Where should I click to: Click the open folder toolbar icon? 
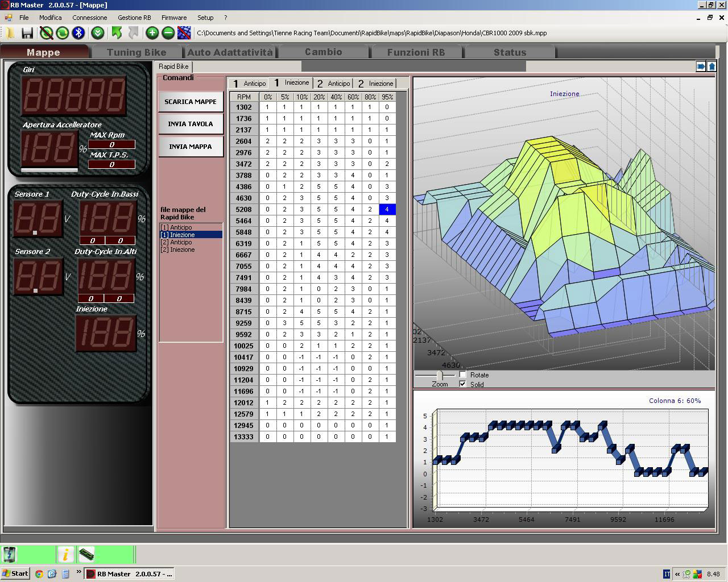pos(10,33)
